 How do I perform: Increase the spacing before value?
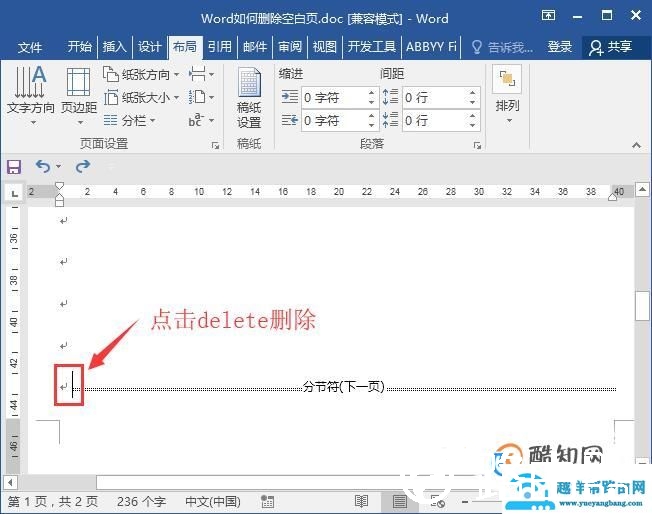point(473,93)
